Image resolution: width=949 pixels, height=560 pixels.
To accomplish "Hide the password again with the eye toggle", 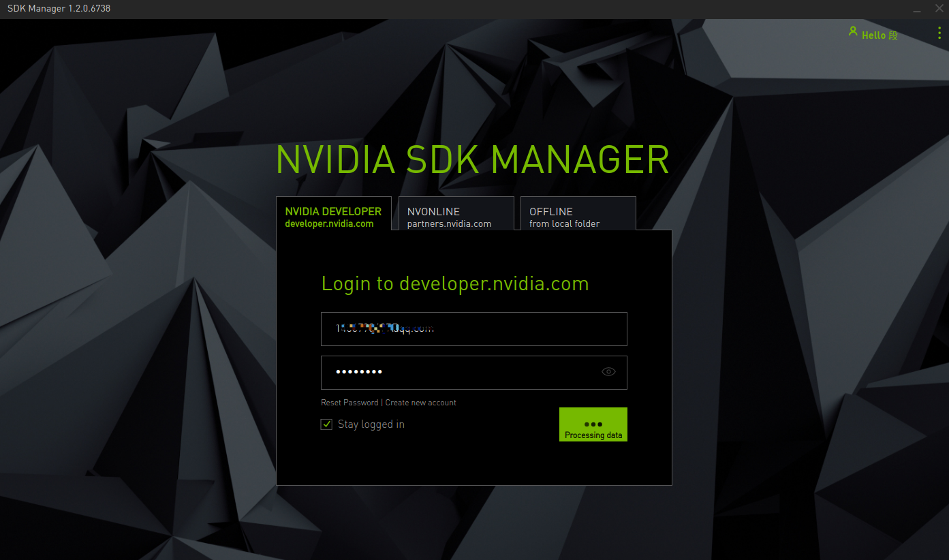I will tap(608, 371).
